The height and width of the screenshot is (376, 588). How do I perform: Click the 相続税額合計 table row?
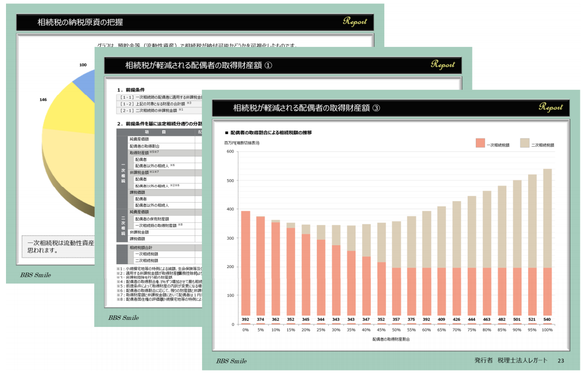tap(158, 247)
